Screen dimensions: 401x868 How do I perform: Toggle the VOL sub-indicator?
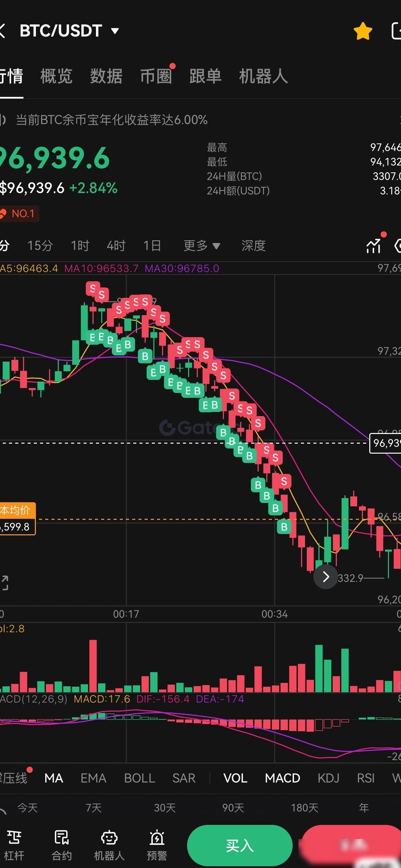pos(235,778)
